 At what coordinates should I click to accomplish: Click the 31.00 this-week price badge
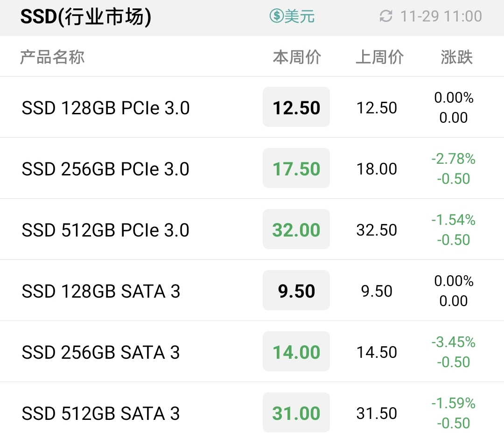pyautogui.click(x=296, y=412)
